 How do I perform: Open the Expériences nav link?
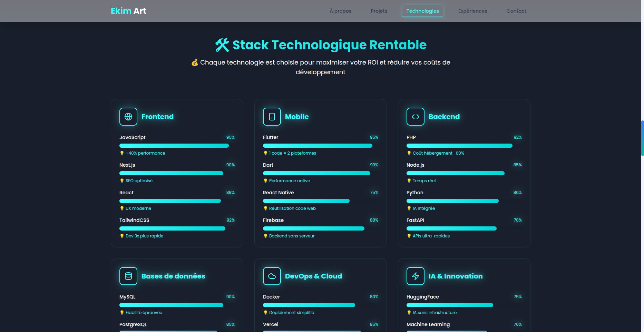click(472, 11)
